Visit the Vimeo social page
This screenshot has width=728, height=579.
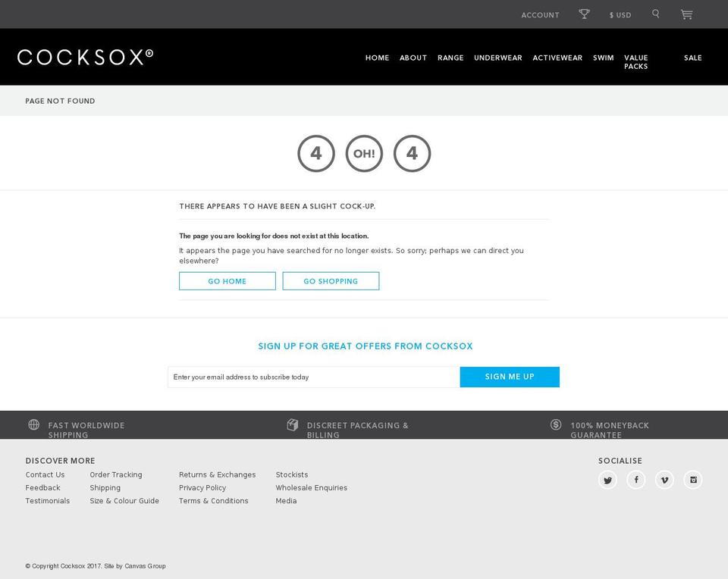[664, 480]
